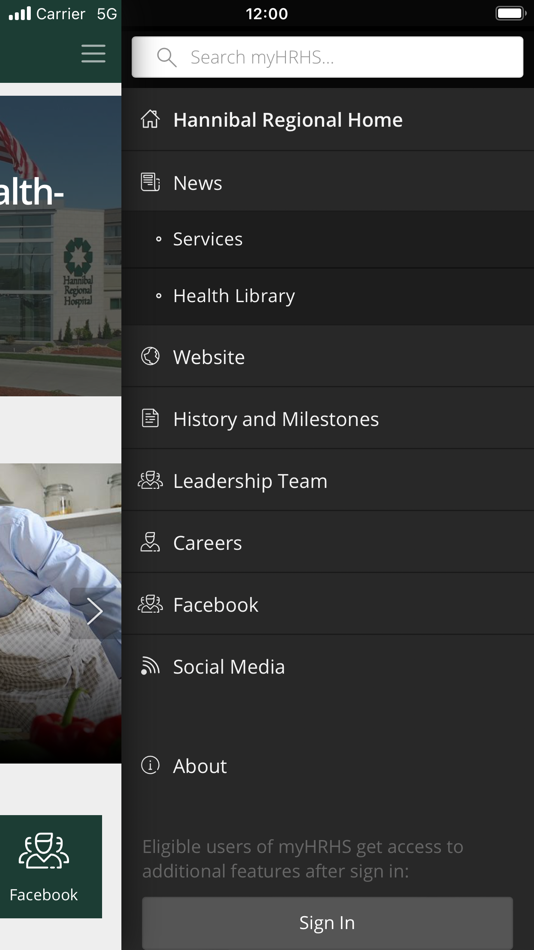Tap the cooking photo slide image
This screenshot has width=534, height=950.
coord(61,613)
